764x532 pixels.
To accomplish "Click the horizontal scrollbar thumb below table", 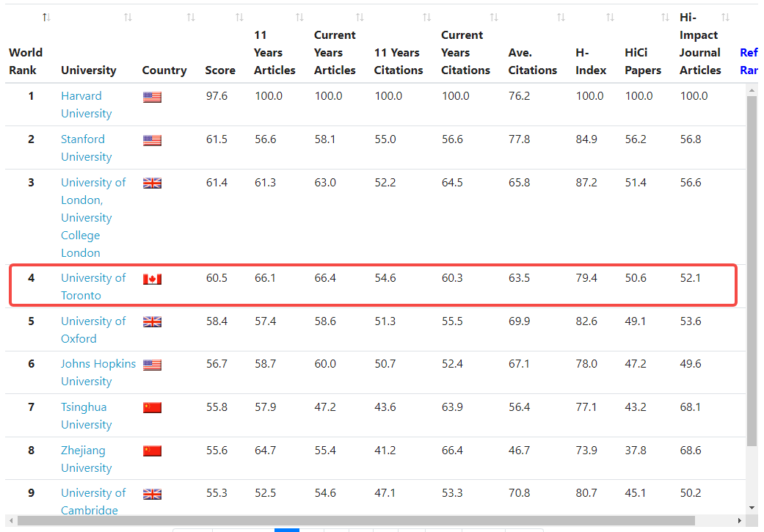I will pyautogui.click(x=356, y=520).
